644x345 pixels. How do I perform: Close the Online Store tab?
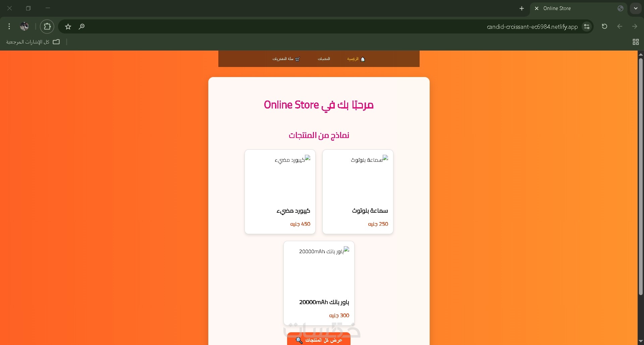537,8
